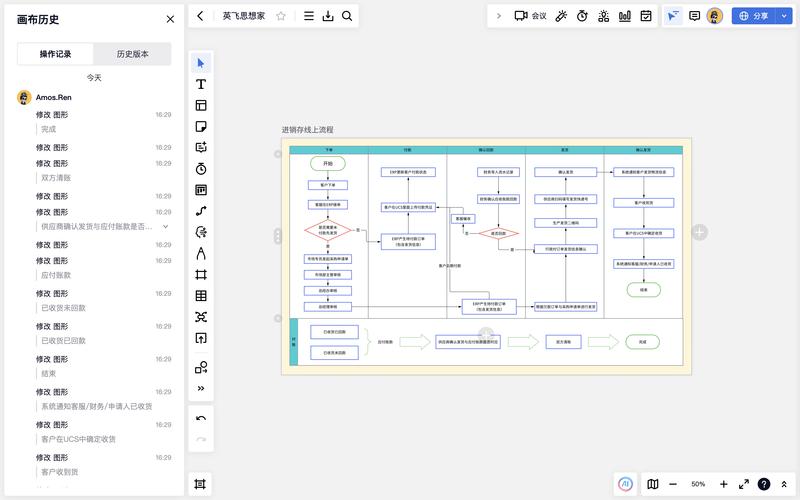Open the AI assistant button
This screenshot has width=800, height=500.
coord(626,484)
